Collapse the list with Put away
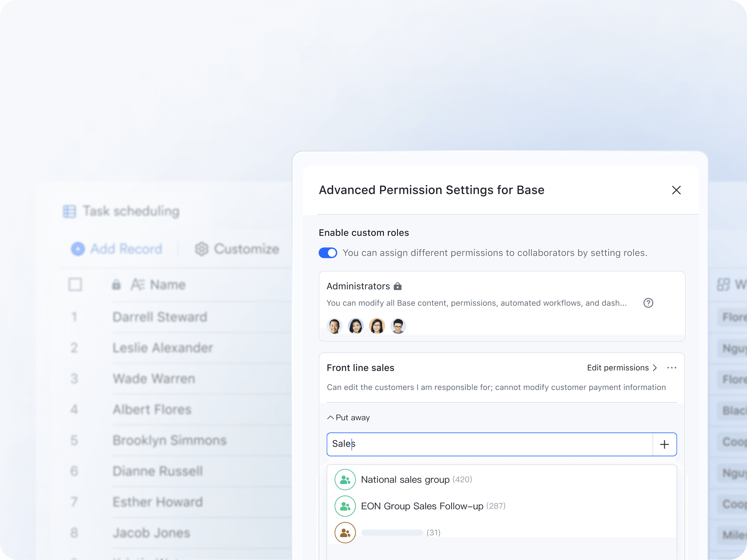 pos(349,417)
